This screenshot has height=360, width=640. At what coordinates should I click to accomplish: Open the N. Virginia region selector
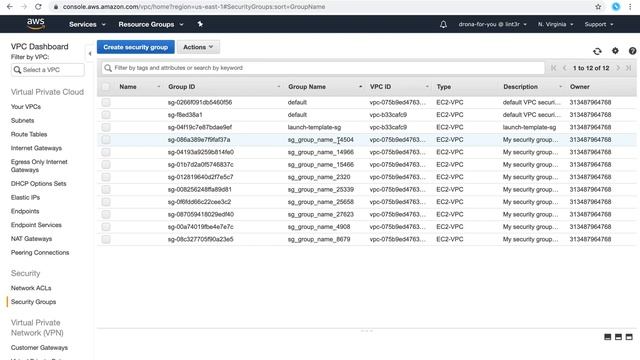pos(555,24)
